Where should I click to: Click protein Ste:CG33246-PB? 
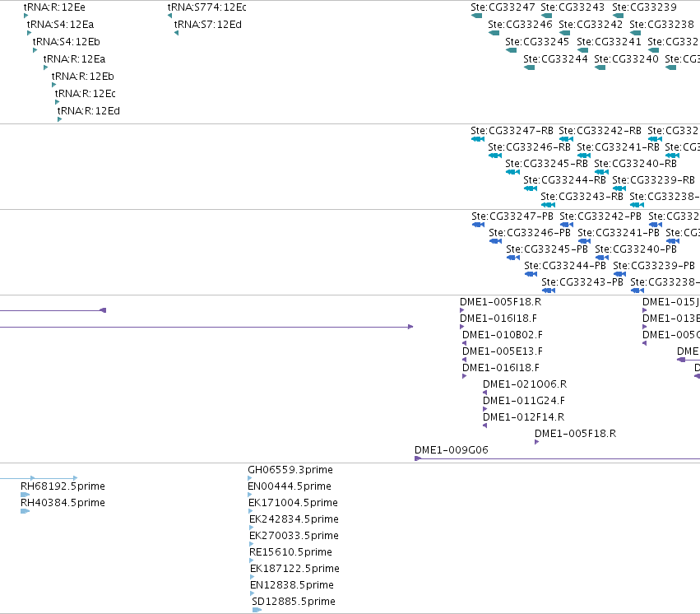[x=530, y=233]
